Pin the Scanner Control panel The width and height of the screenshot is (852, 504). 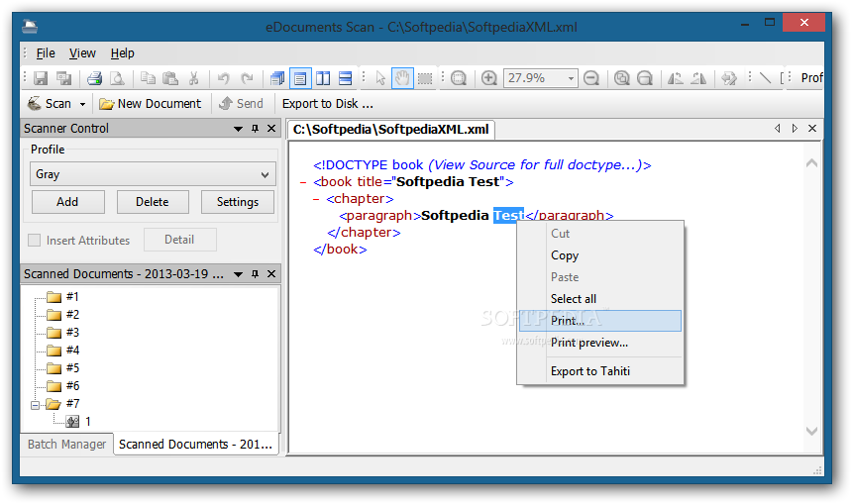point(255,129)
